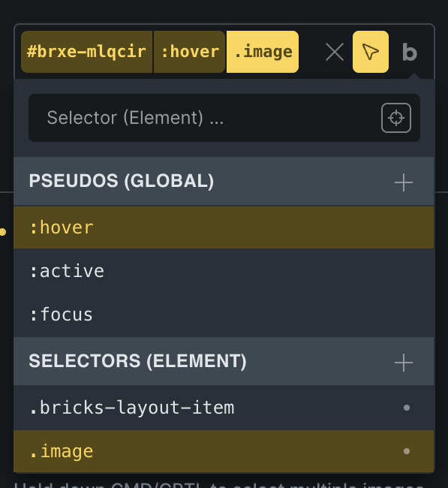The width and height of the screenshot is (448, 488).
Task: Toggle the :hover chip in selector bar
Action: pos(189,52)
